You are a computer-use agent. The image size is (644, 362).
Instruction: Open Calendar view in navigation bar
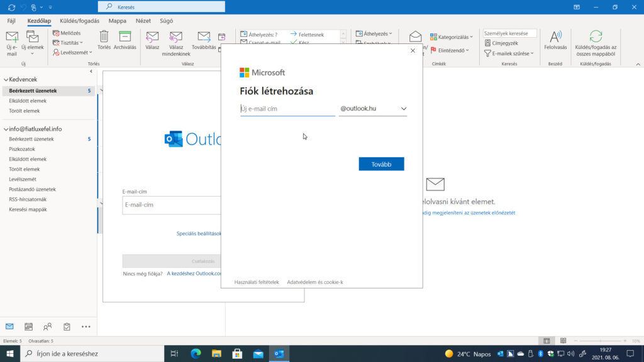click(28, 327)
